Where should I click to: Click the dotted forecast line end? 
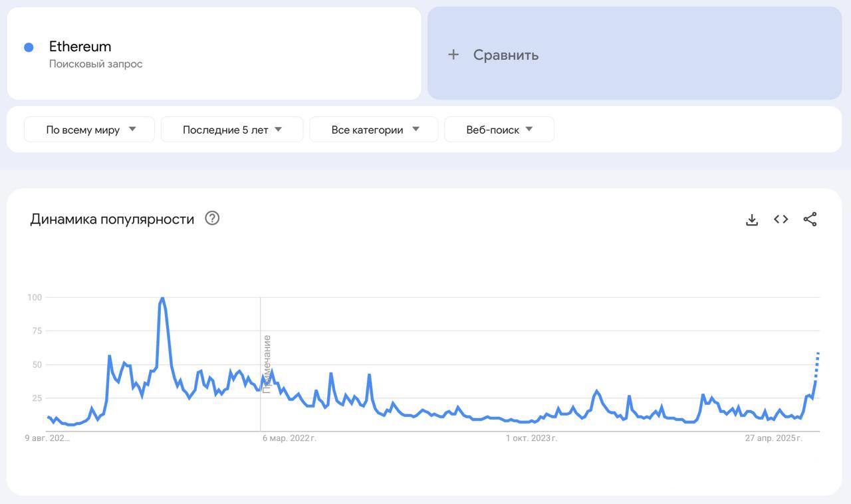click(x=818, y=353)
